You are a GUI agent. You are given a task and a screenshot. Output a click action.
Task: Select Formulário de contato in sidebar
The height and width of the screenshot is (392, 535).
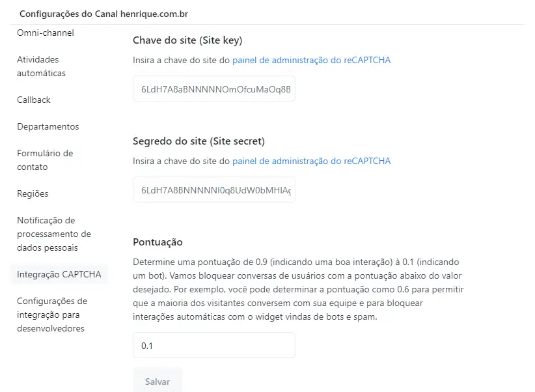coord(45,160)
